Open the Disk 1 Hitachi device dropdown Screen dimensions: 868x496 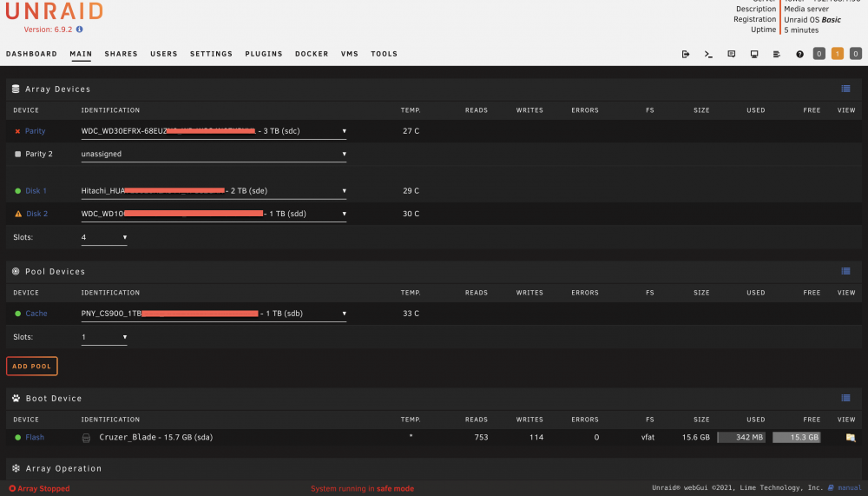[214, 190]
